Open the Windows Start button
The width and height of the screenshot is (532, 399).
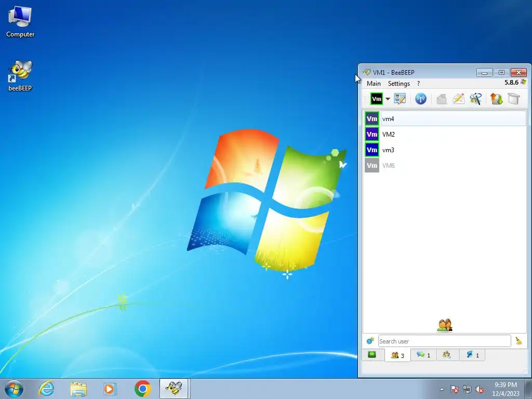point(14,389)
